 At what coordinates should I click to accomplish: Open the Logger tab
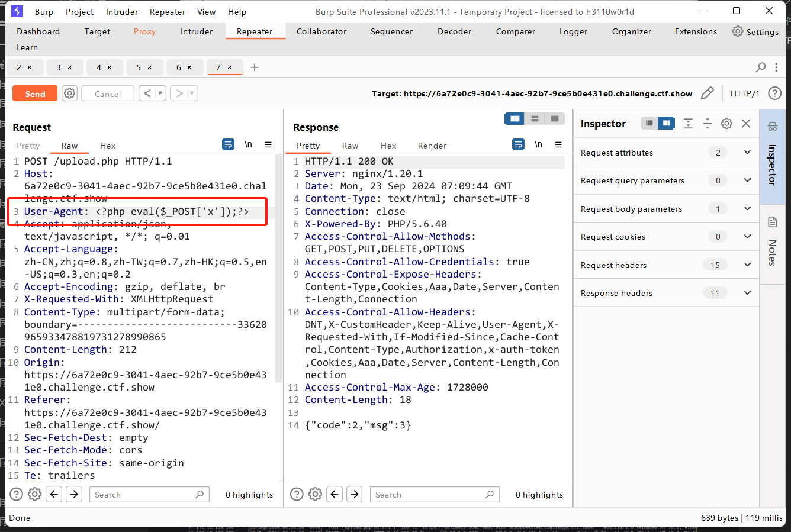574,31
